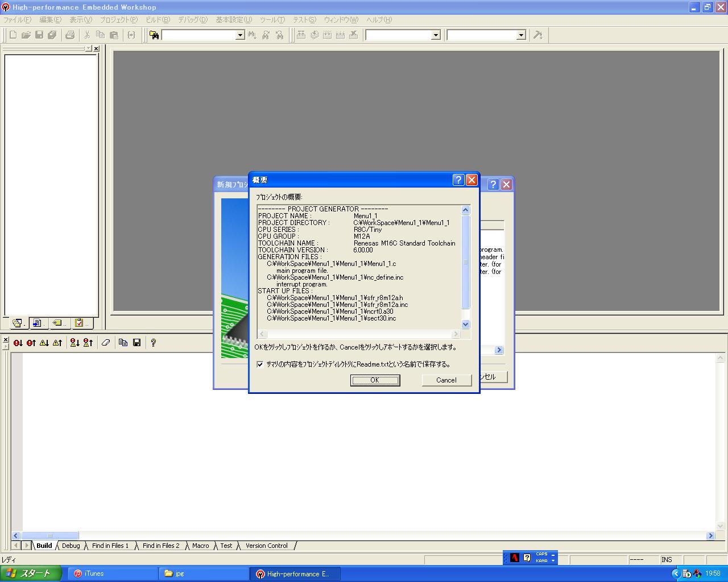728x582 pixels.
Task: Click the next error icon in output toolbar
Action: point(18,343)
